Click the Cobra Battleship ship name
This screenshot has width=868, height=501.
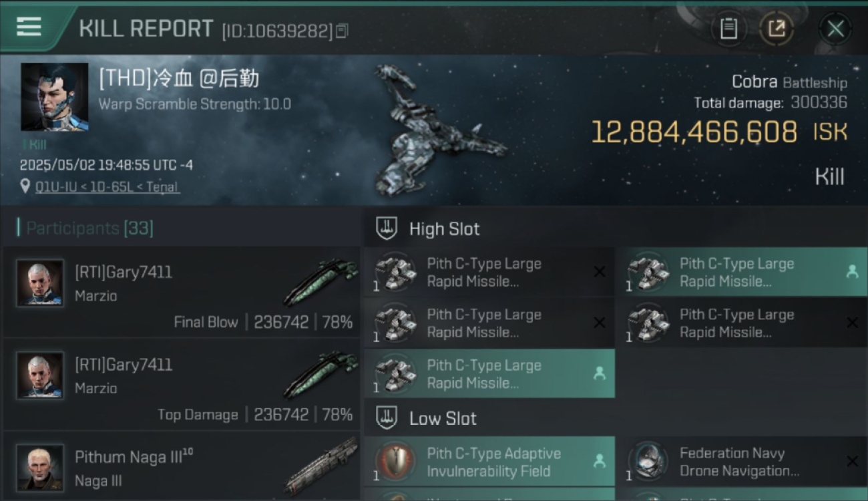coord(789,82)
